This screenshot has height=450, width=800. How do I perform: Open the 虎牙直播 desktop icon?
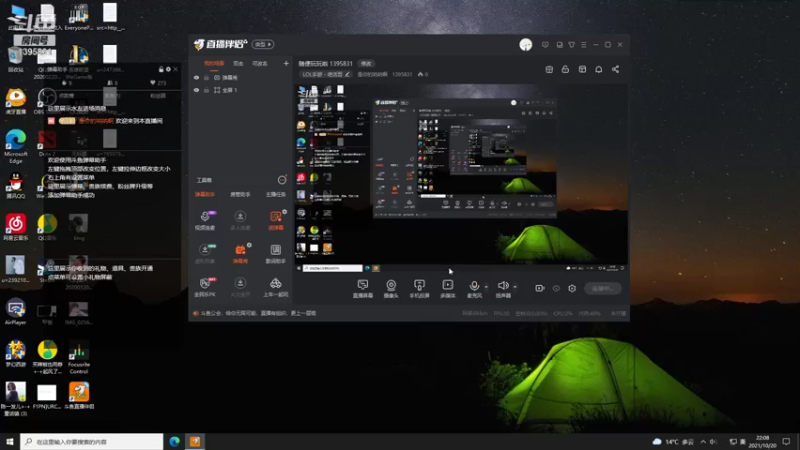pos(16,101)
